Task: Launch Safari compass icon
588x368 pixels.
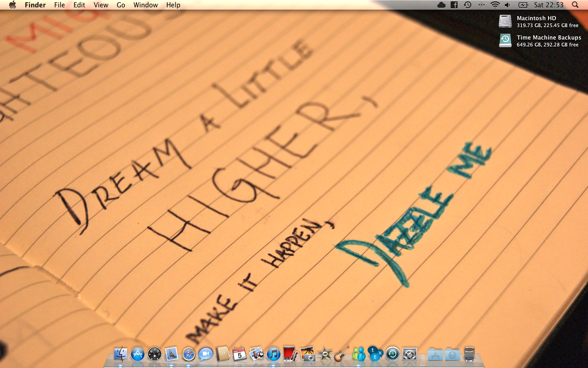Action: click(189, 354)
